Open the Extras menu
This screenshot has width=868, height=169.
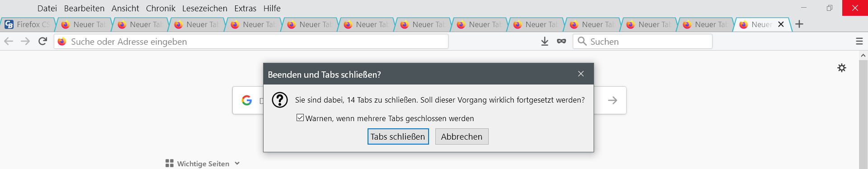click(245, 8)
